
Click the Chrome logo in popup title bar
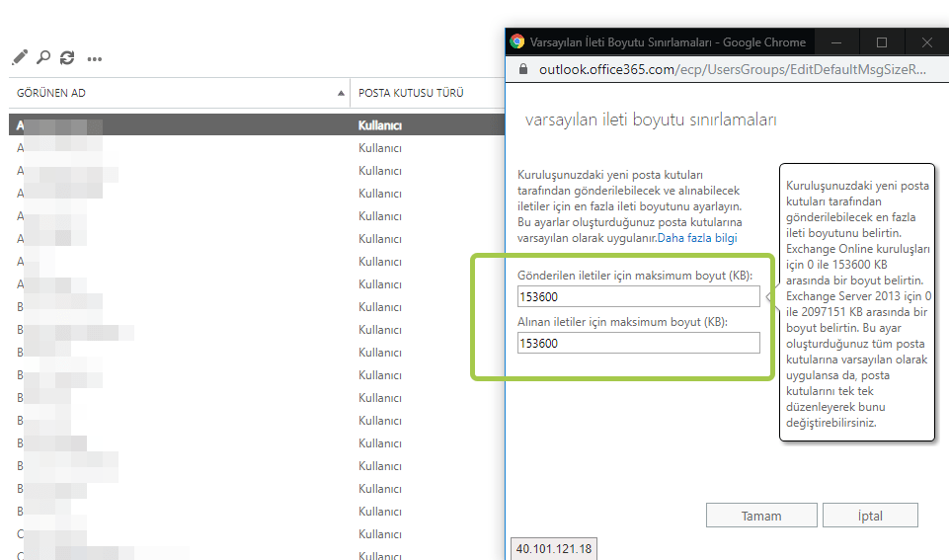(x=516, y=41)
